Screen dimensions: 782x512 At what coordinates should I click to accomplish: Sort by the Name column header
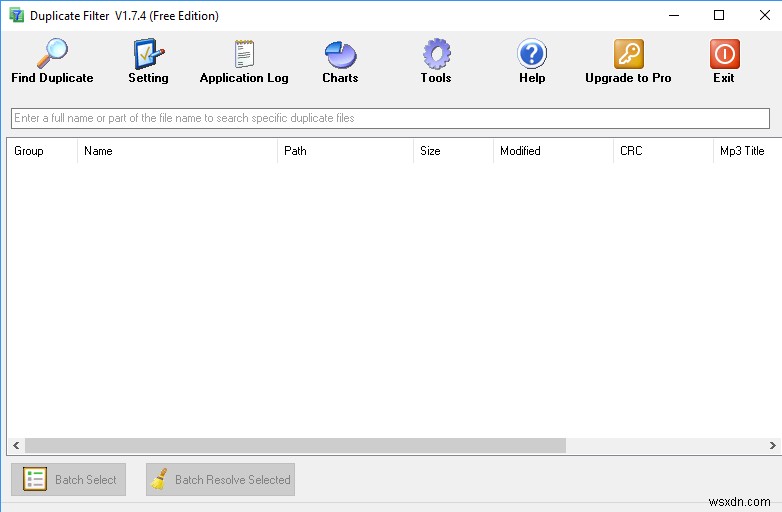[x=177, y=151]
